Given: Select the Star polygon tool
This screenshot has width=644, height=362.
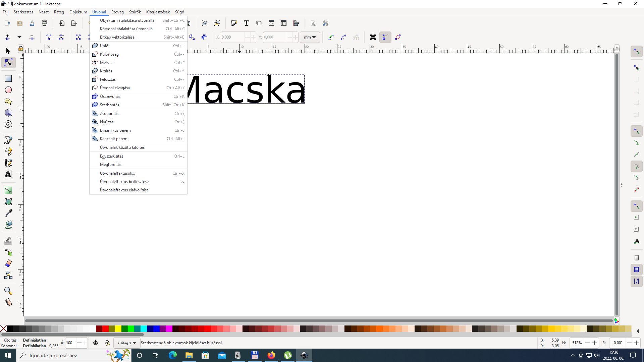Looking at the screenshot, I should click(x=8, y=101).
